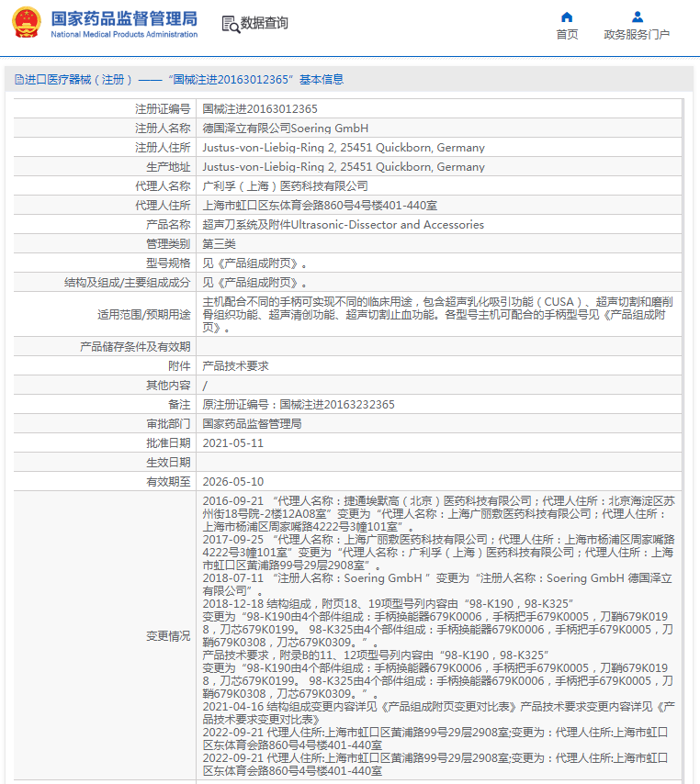
Task: Click the 2016-09-21 change record entry
Action: tap(438, 513)
